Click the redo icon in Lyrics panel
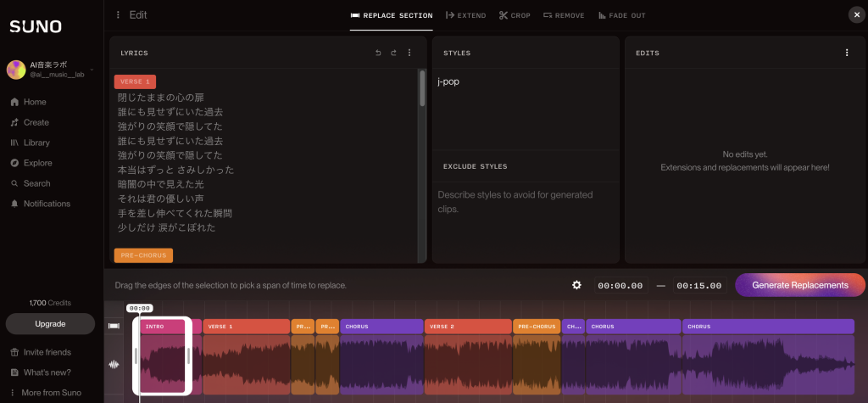Image resolution: width=868 pixels, height=403 pixels. click(x=393, y=53)
